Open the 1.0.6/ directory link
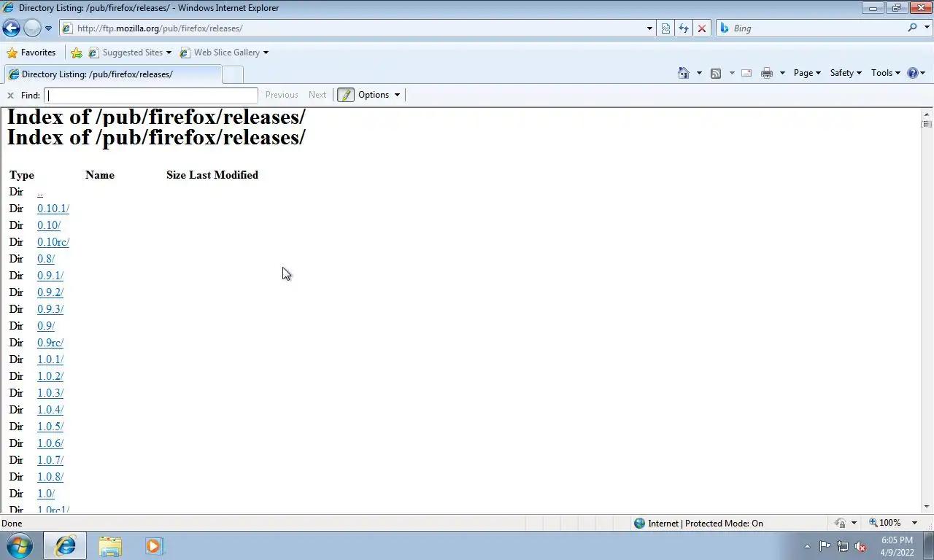This screenshot has height=560, width=934. (50, 443)
